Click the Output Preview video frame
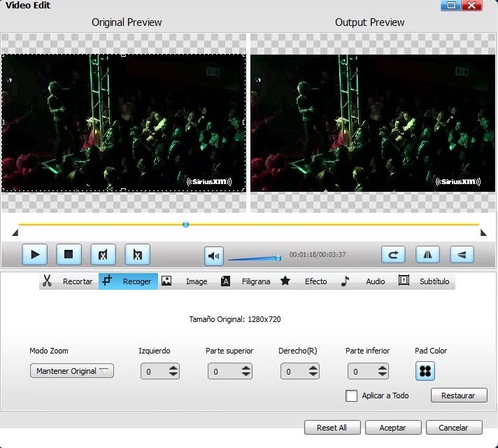 point(373,123)
